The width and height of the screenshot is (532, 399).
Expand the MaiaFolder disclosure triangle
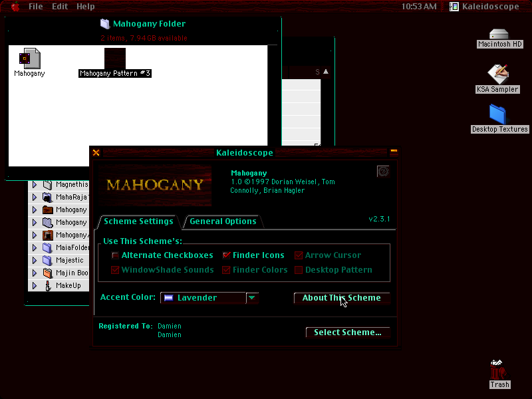pyautogui.click(x=35, y=247)
